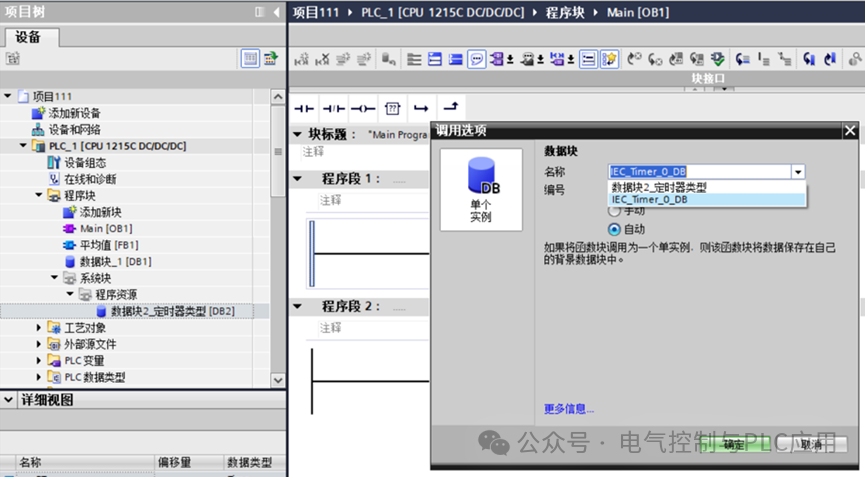Insert an output coil

tap(363, 109)
